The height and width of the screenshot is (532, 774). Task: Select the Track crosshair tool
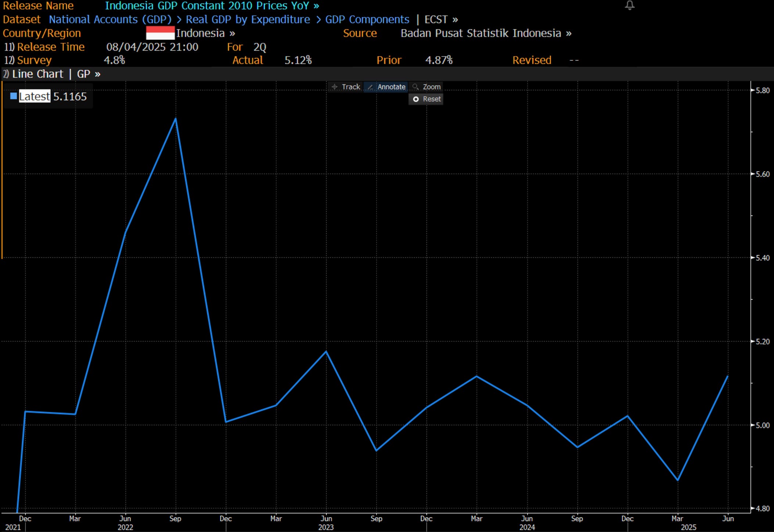point(345,87)
